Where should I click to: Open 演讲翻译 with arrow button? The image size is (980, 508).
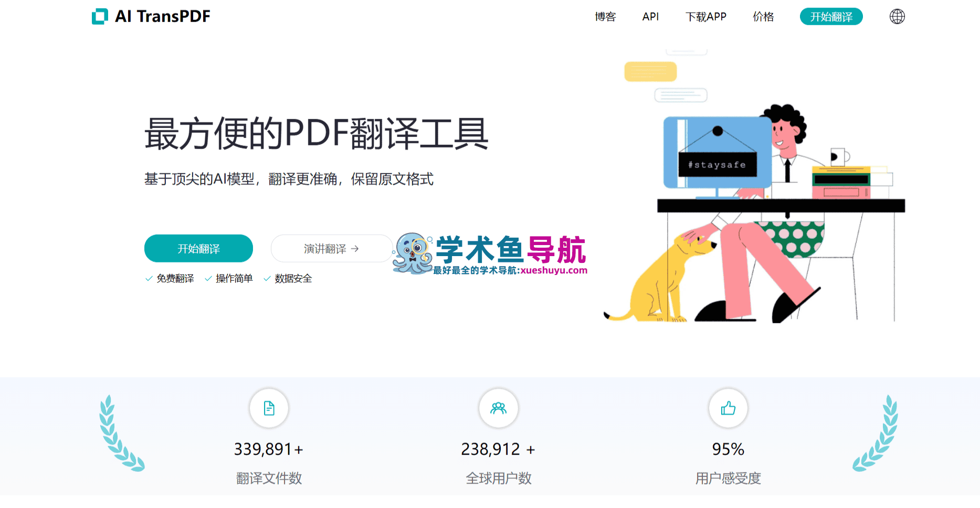[332, 248]
